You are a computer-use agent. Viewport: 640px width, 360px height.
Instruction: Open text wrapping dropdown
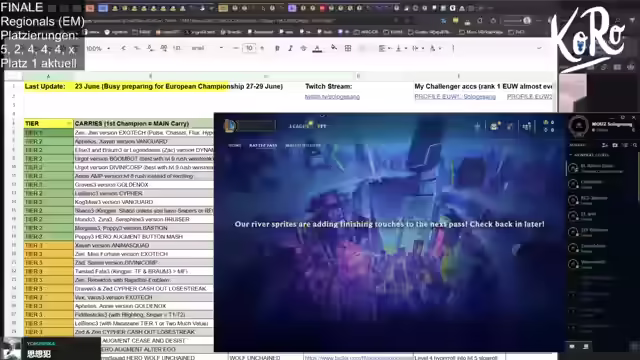pos(418,48)
